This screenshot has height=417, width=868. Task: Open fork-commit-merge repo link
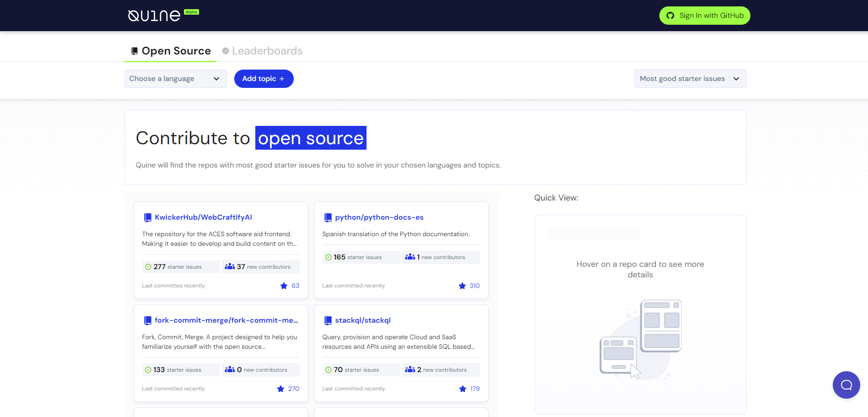[x=226, y=320]
